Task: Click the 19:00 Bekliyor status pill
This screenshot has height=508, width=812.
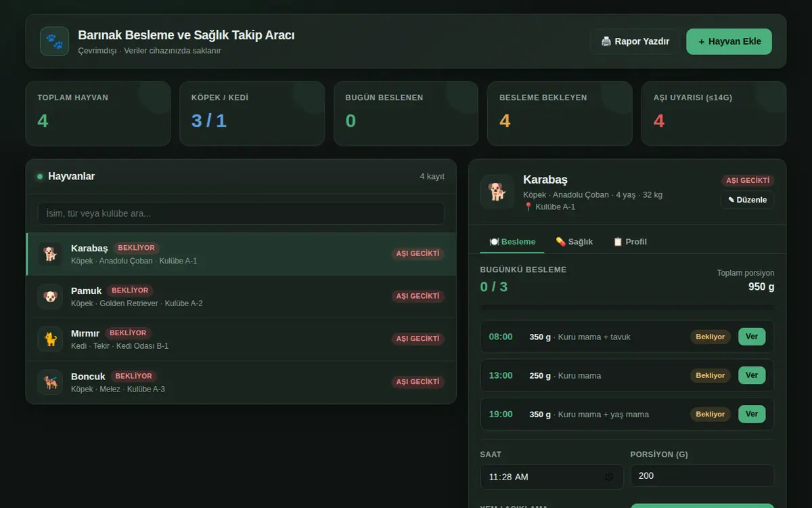Action: click(x=710, y=414)
